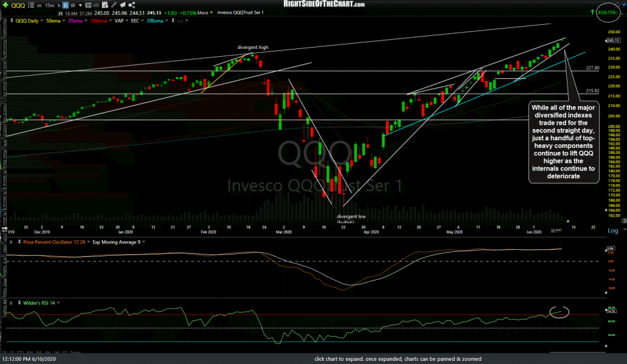
Task: Open the 200sma indicator dropdown
Action: 167,21
